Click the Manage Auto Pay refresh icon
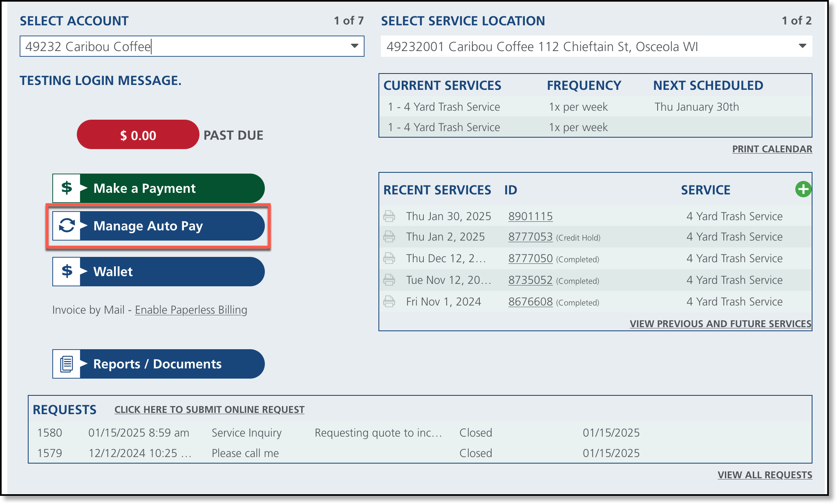This screenshot has width=837, height=504. click(x=67, y=225)
